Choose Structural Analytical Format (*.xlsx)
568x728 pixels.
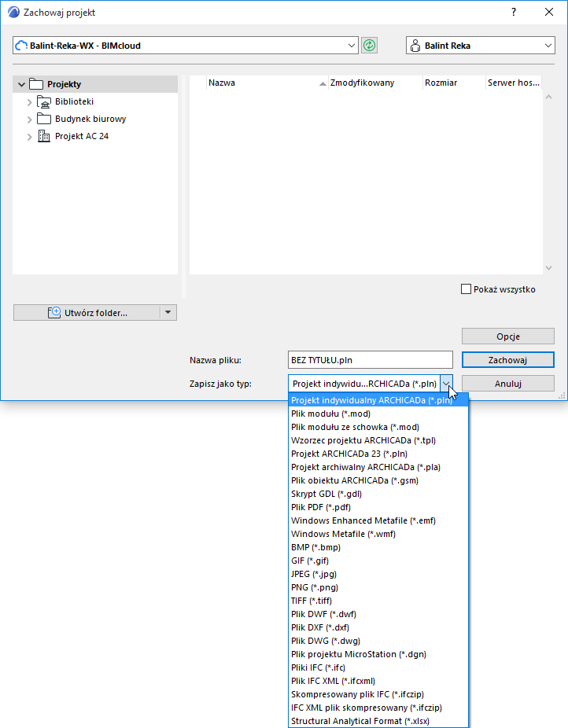pos(378,721)
